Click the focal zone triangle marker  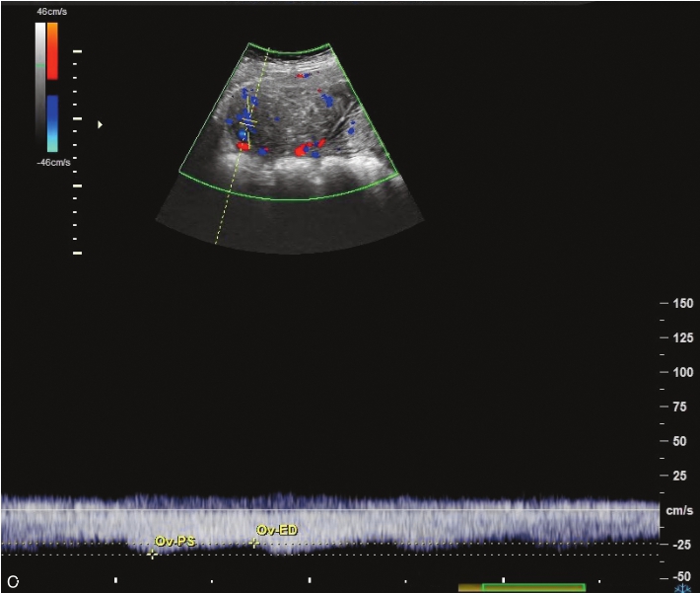point(100,124)
